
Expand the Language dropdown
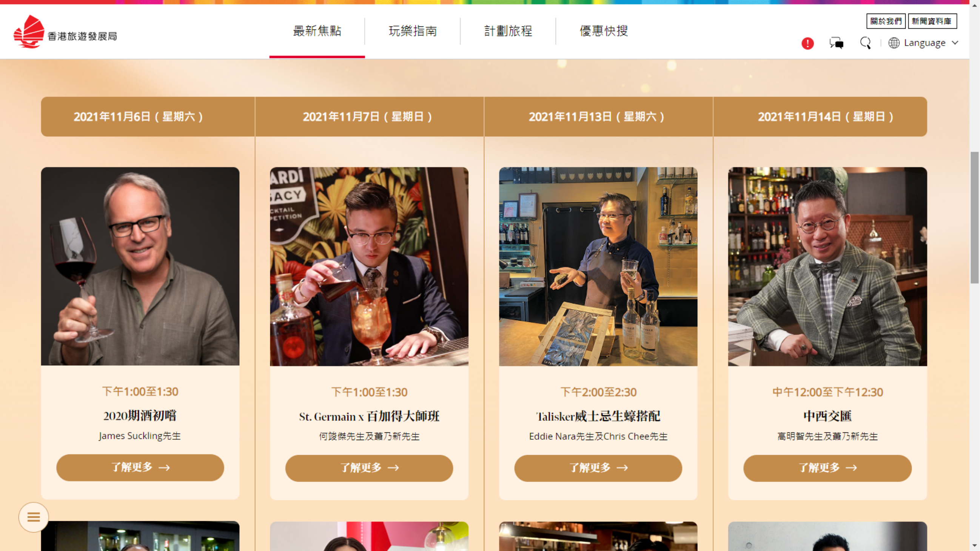pos(923,43)
